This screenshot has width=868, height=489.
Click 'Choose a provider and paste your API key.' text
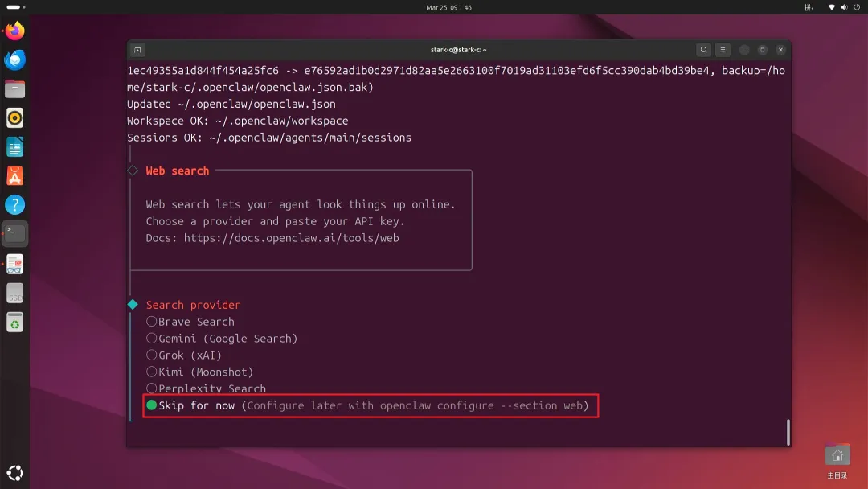(x=275, y=221)
